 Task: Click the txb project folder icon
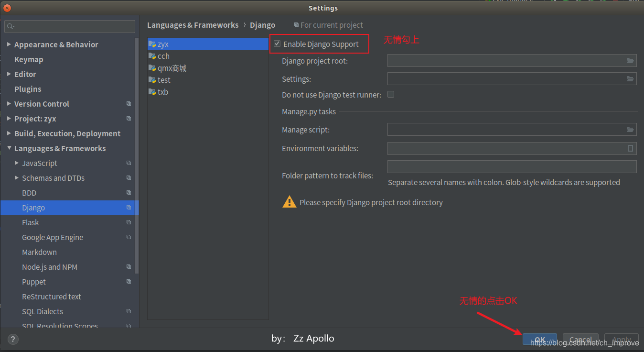[x=152, y=92]
